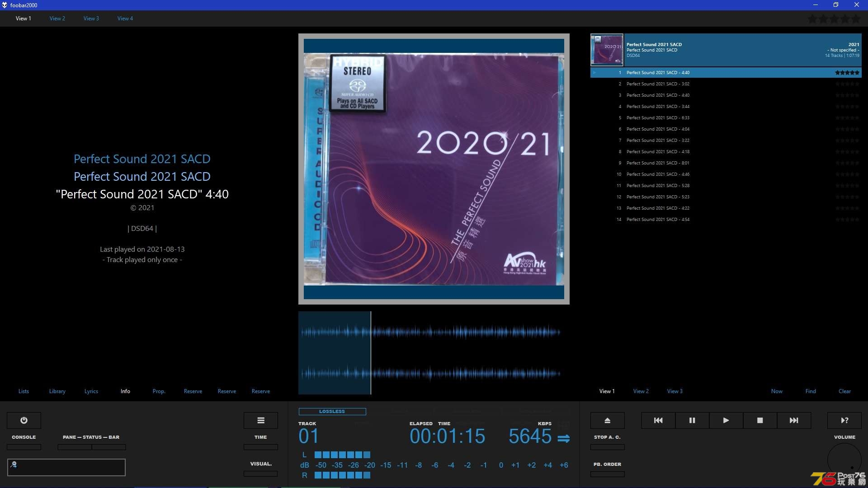This screenshot has height=488, width=868.
Task: Click the first Reserve tab
Action: click(x=193, y=391)
